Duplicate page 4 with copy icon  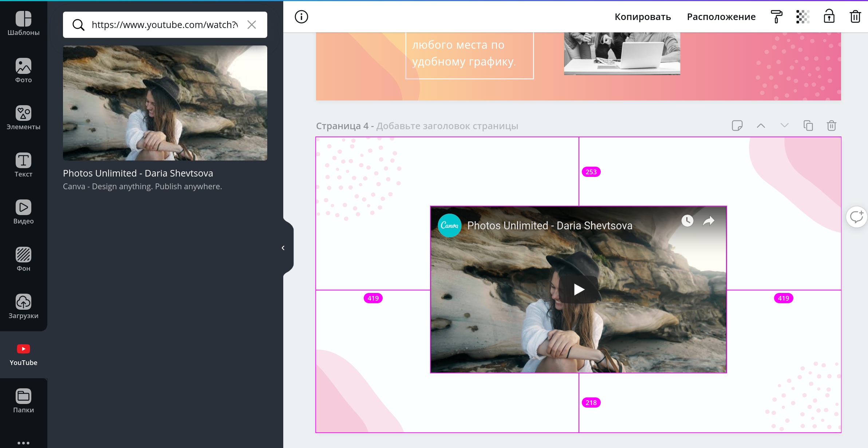tap(808, 126)
